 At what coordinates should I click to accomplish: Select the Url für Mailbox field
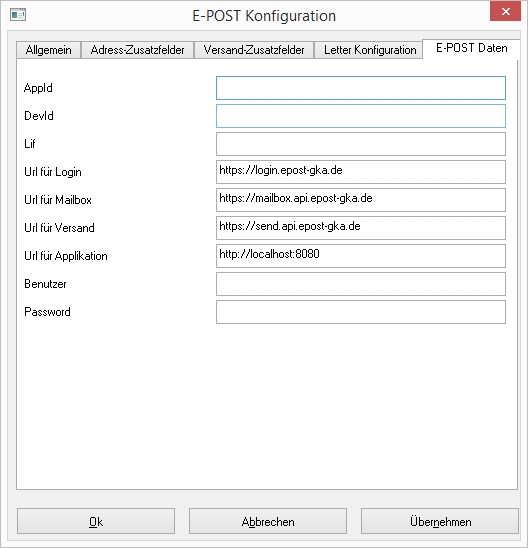(x=361, y=200)
